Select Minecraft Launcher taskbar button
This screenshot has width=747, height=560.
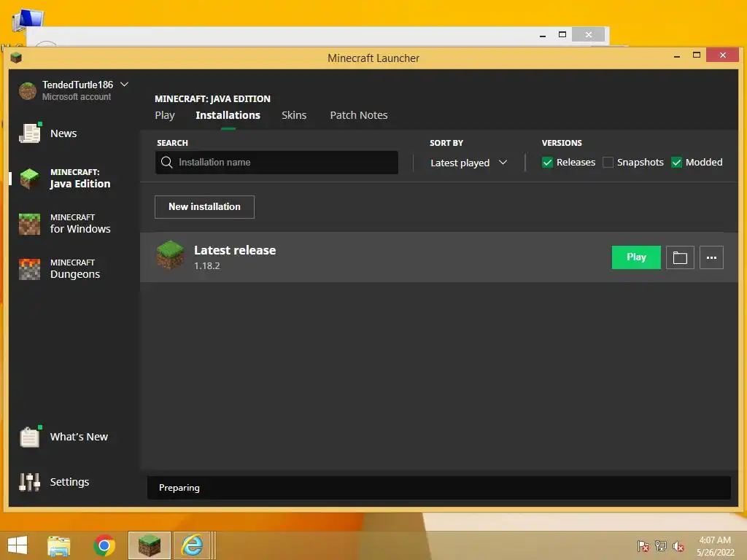[x=149, y=545]
